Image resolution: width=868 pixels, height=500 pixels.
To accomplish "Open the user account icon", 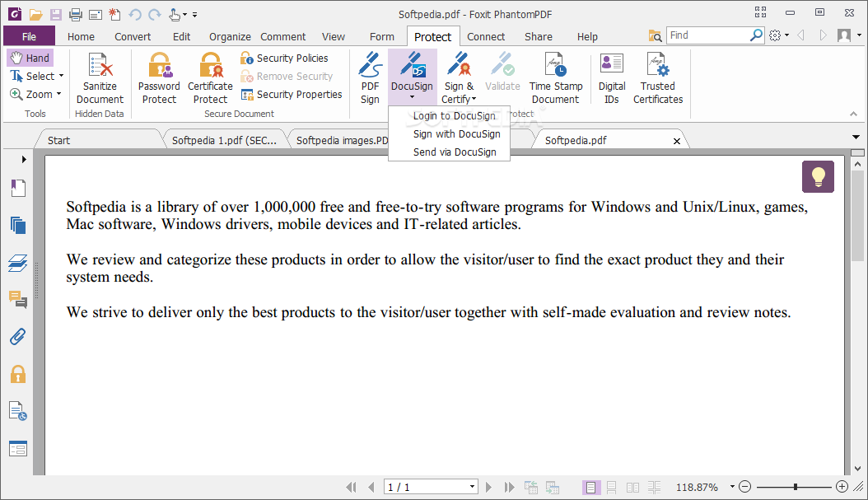I will (x=844, y=35).
